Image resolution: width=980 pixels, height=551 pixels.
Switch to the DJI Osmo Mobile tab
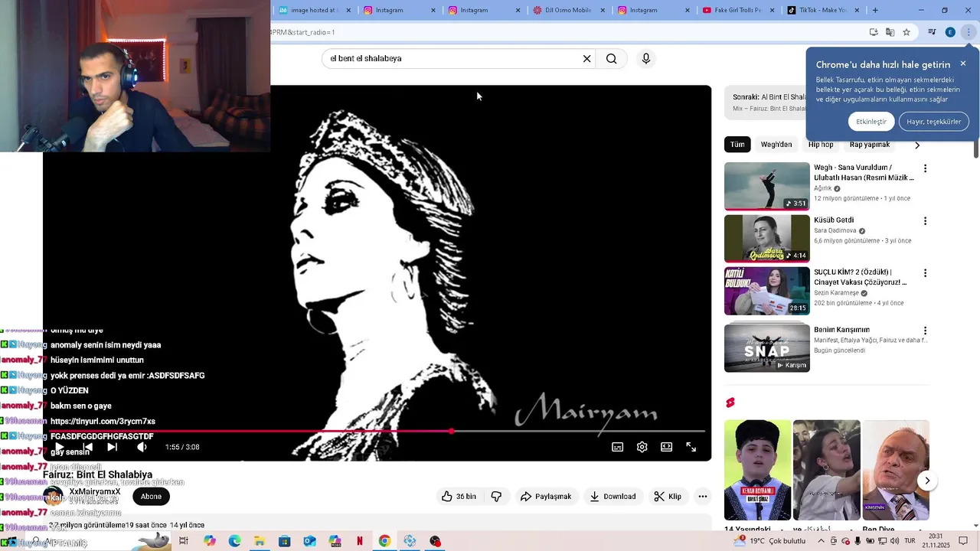coord(568,10)
